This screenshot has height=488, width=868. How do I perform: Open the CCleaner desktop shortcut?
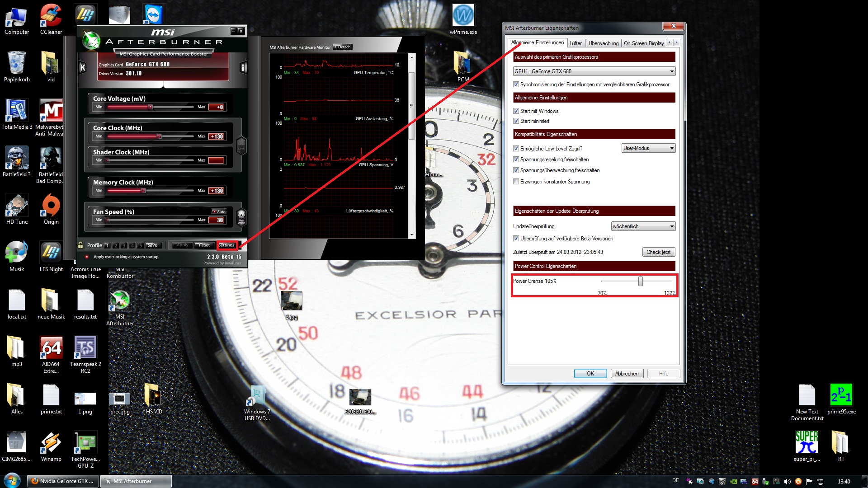click(51, 19)
